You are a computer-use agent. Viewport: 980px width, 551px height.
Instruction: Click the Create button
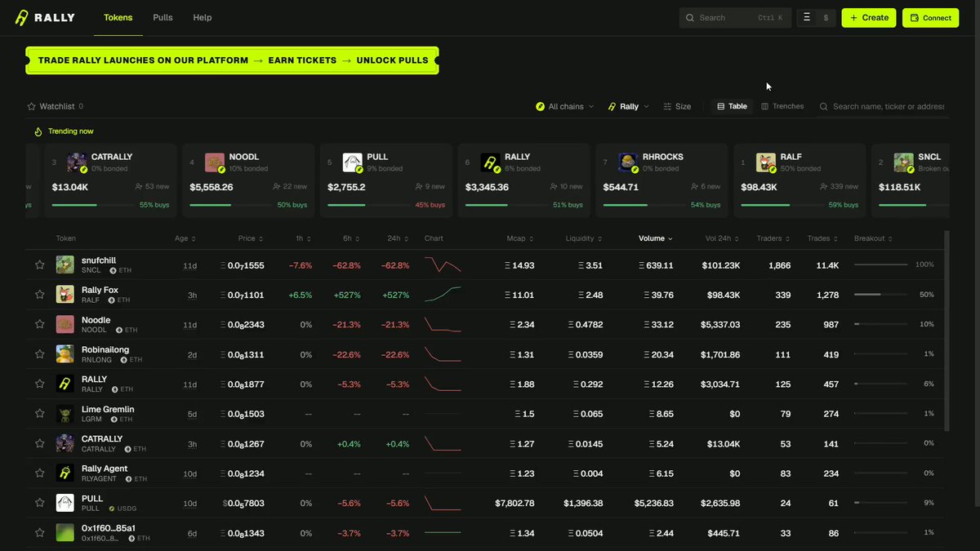point(869,18)
